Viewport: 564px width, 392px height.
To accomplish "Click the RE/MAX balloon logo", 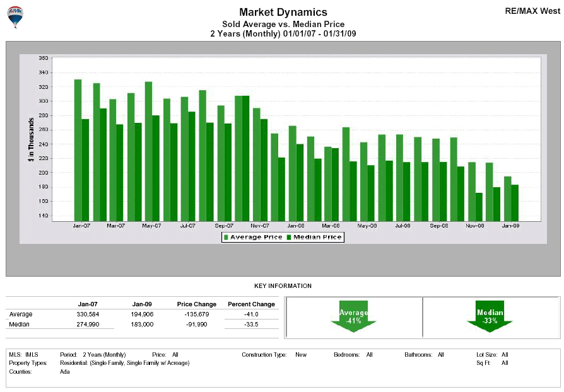I will (15, 17).
